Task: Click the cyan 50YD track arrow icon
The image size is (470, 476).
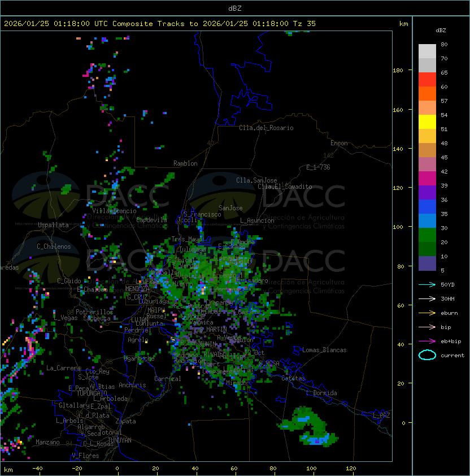Action: pos(427,284)
